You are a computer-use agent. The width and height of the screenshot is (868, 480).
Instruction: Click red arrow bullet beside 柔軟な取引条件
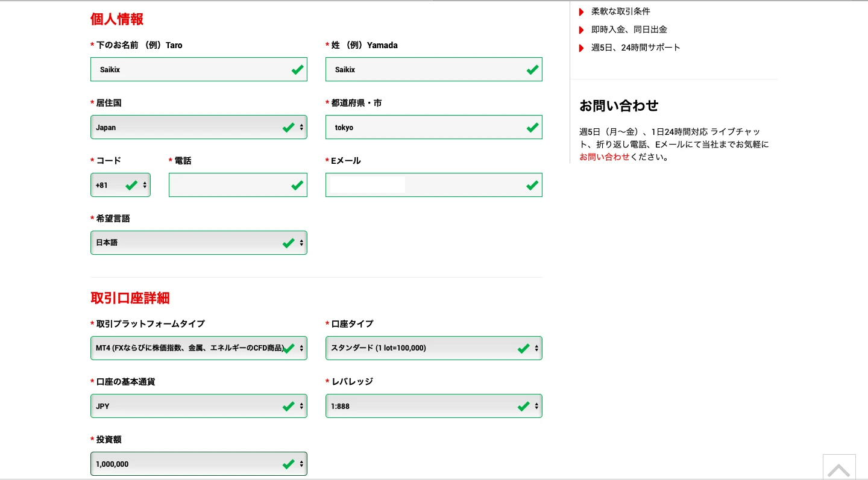tap(582, 12)
